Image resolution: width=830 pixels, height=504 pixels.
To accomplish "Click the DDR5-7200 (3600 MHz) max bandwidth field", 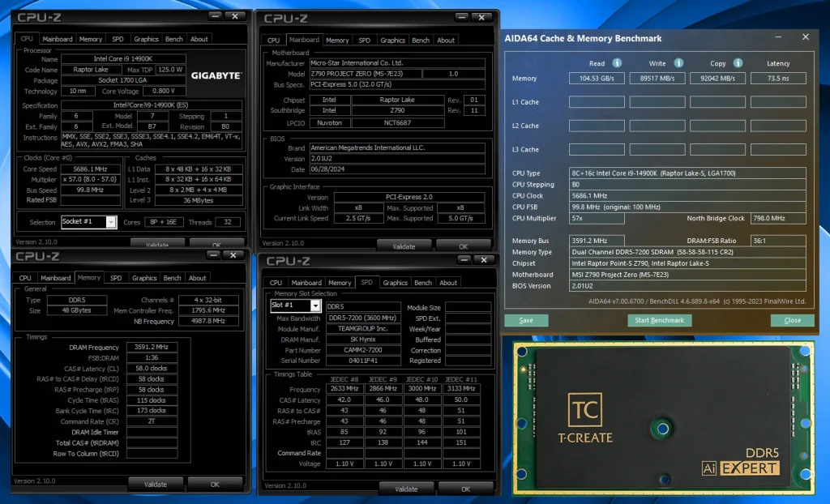I will click(x=363, y=318).
